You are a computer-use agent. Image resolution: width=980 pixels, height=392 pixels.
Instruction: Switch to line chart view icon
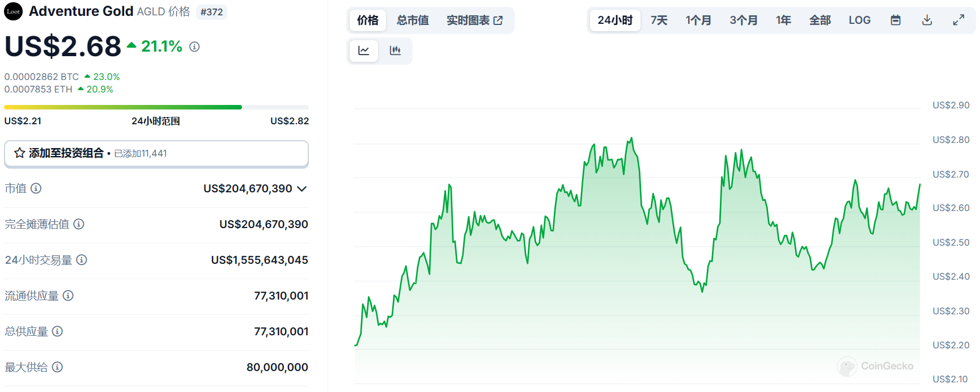364,51
